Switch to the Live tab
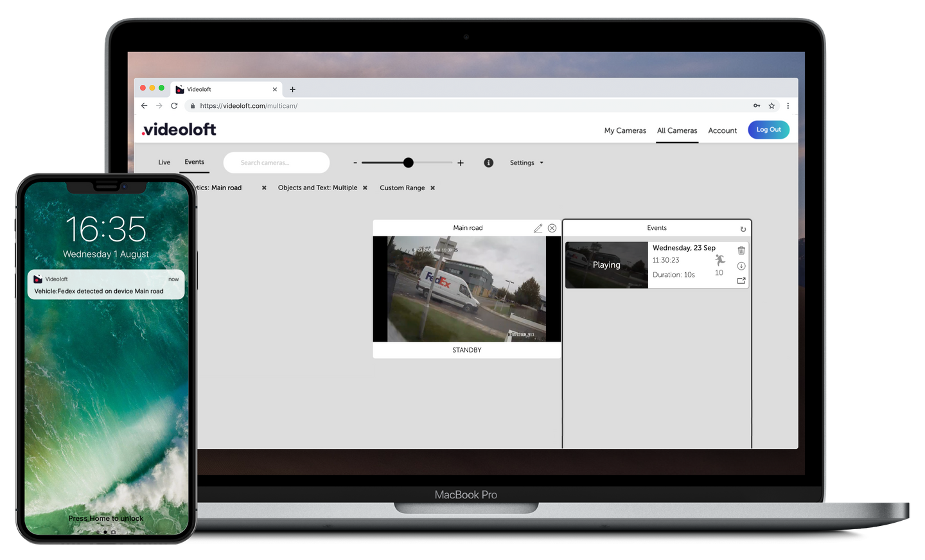Image resolution: width=925 pixels, height=560 pixels. click(164, 162)
